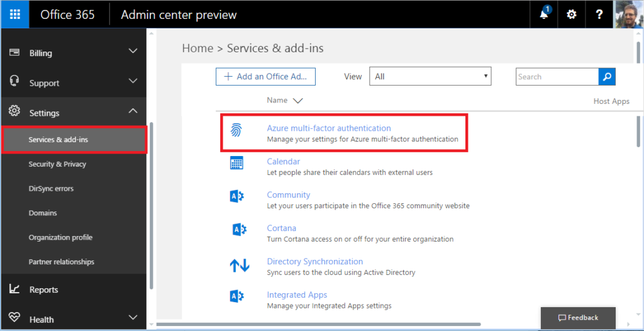Click the horizontal scrollbar at bottom
Screen dimensions: 644x331
pos(318,324)
